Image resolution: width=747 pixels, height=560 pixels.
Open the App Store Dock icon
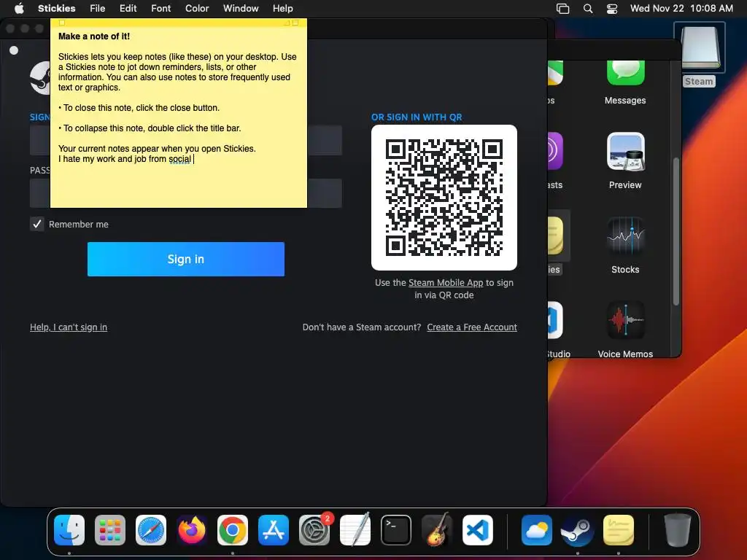tap(274, 530)
